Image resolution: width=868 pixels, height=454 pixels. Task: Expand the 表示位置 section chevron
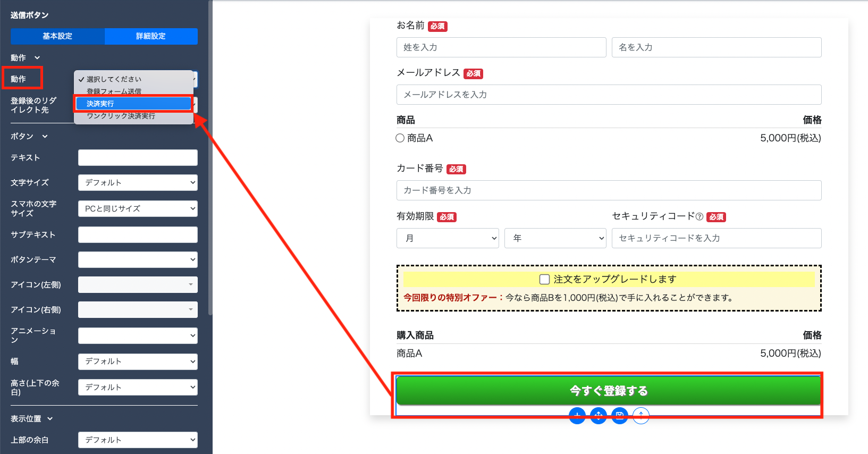(50, 418)
